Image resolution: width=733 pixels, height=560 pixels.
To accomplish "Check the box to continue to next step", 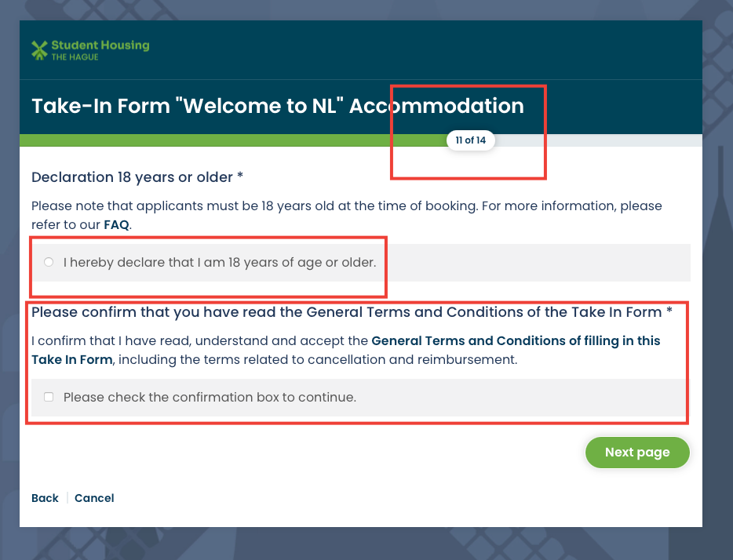I will click(x=49, y=397).
